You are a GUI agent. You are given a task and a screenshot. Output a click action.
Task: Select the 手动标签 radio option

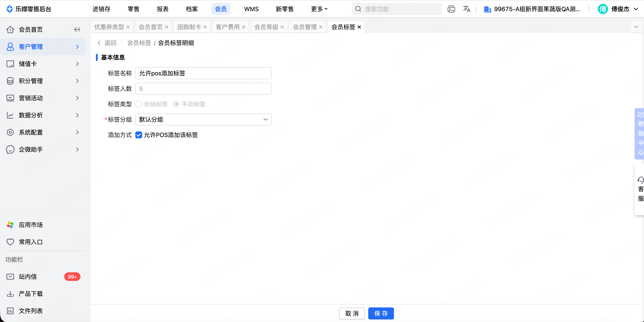[x=176, y=104]
